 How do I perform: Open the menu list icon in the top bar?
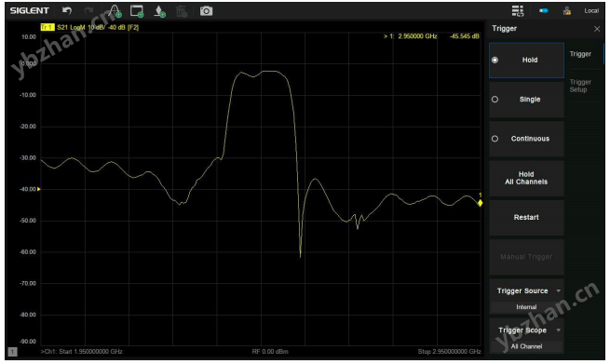518,11
